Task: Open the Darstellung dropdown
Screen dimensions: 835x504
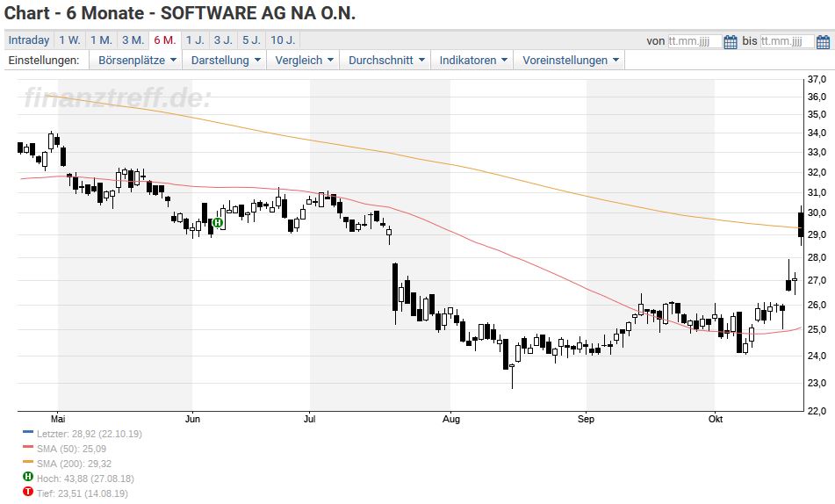Action: click(226, 61)
